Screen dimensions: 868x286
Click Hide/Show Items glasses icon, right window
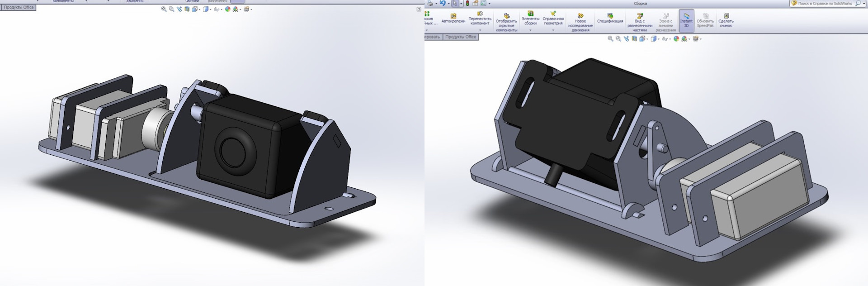tap(665, 39)
